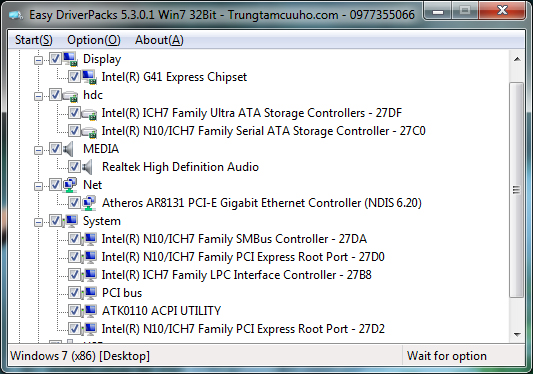This screenshot has height=374, width=533.
Task: Click the Intel G41 Express Chipset display icon
Action: click(x=89, y=77)
